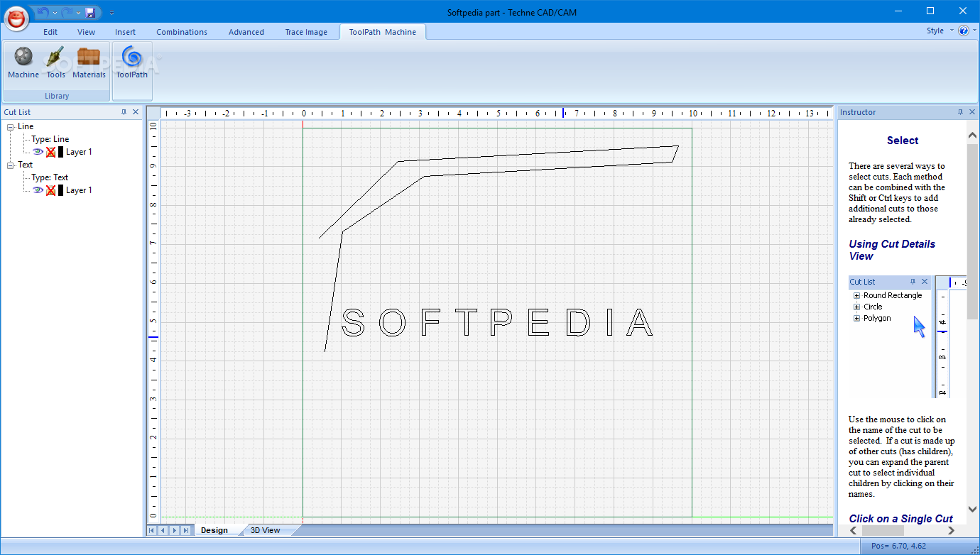
Task: Go to the next sheet tab arrow
Action: (174, 530)
